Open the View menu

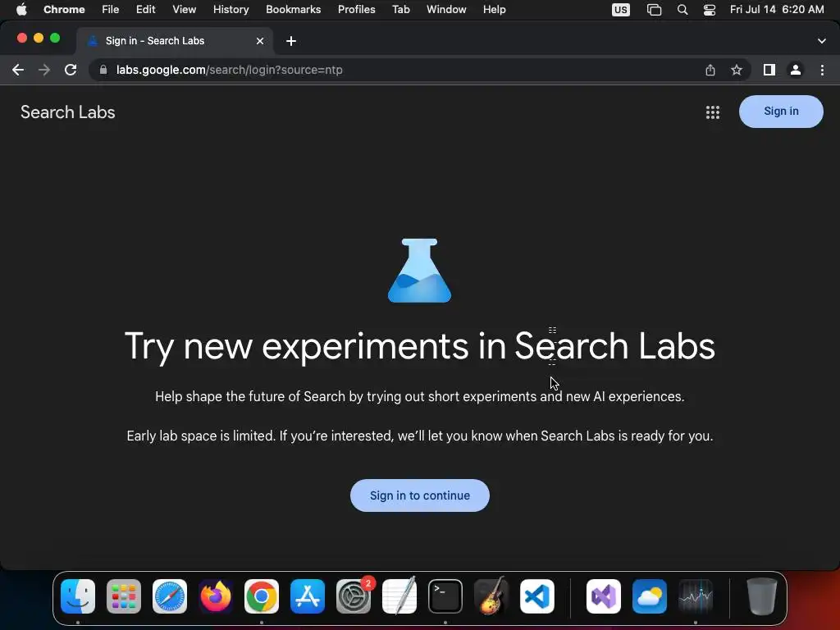click(185, 9)
